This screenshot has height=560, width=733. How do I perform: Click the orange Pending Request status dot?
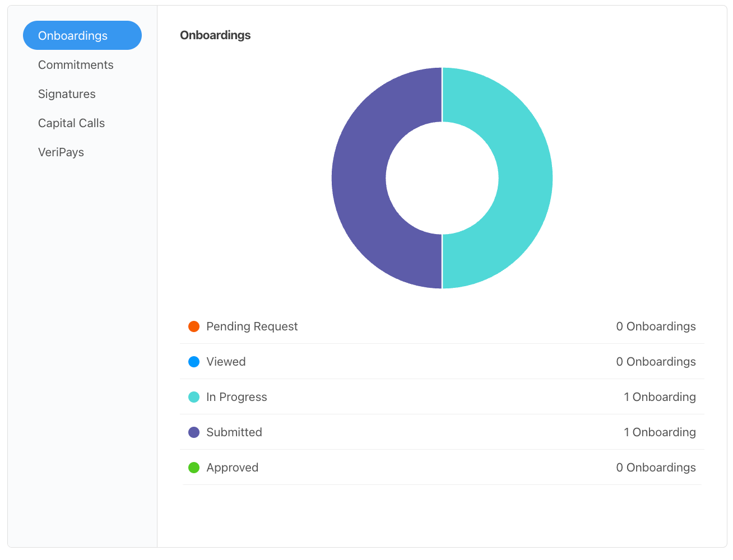click(x=193, y=326)
